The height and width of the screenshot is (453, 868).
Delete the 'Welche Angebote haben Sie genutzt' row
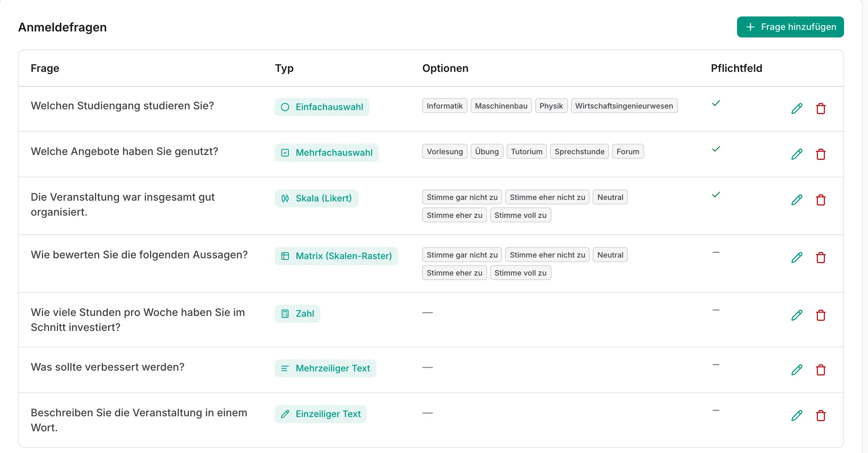[x=821, y=154]
